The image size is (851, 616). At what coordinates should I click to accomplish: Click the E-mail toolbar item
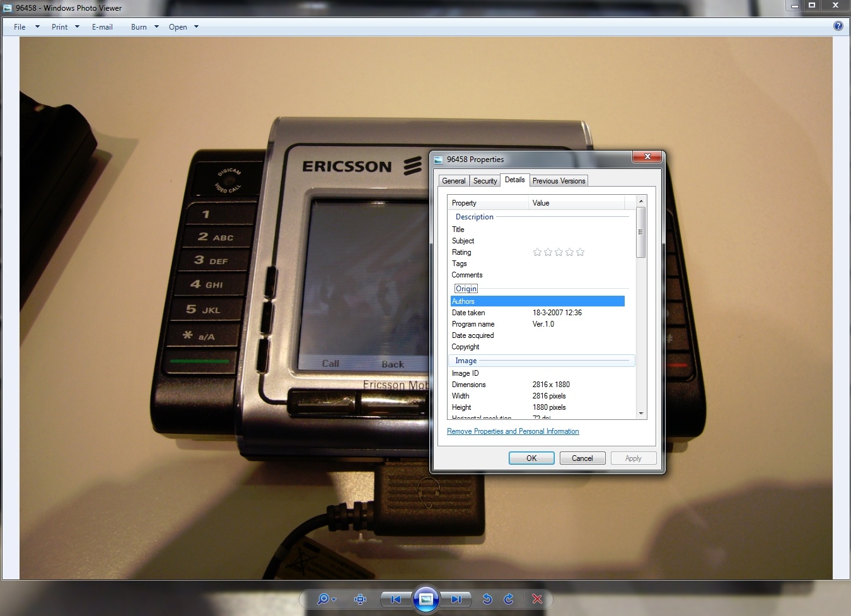[102, 27]
